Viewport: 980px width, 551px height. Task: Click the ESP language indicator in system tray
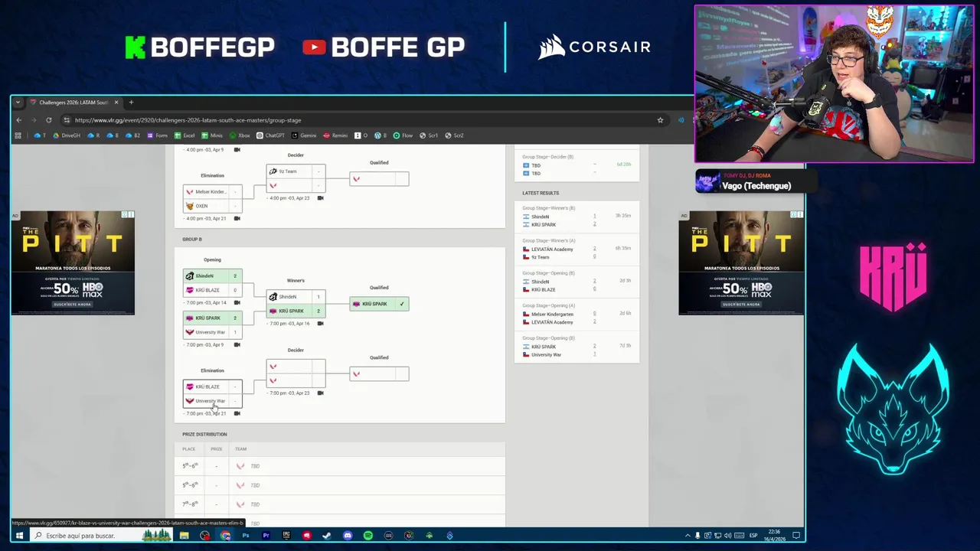[x=753, y=536]
